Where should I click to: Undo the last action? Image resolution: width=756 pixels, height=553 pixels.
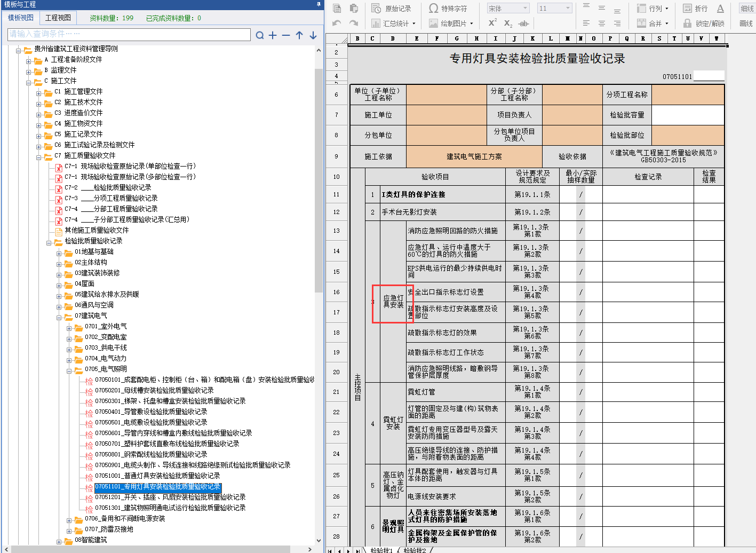tap(337, 23)
